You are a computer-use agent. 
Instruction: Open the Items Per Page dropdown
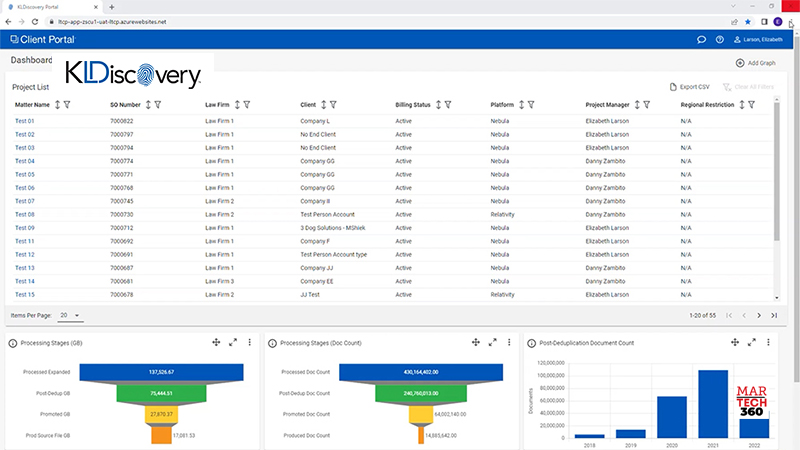pos(70,315)
